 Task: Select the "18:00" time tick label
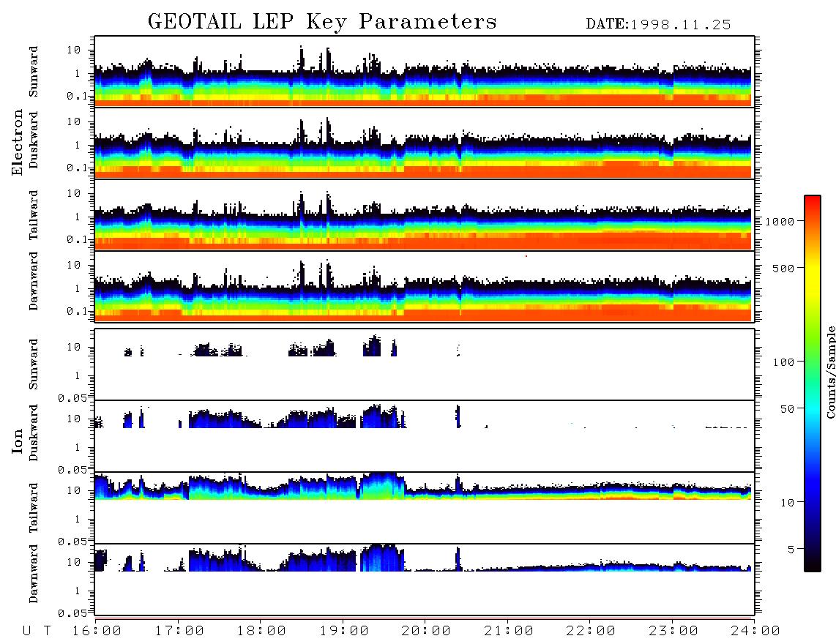(x=261, y=631)
